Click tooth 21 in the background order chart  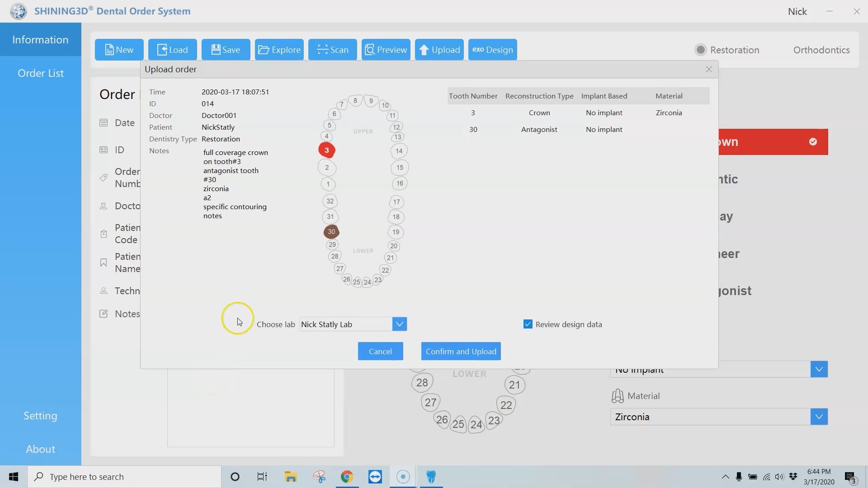(514, 385)
